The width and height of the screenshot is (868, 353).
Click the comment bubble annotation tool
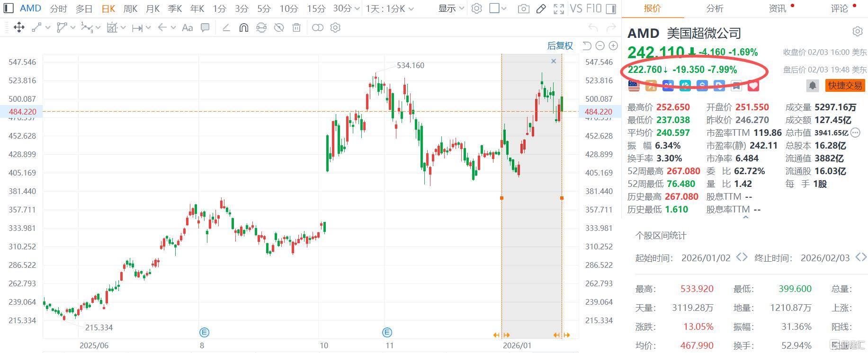pos(205,28)
